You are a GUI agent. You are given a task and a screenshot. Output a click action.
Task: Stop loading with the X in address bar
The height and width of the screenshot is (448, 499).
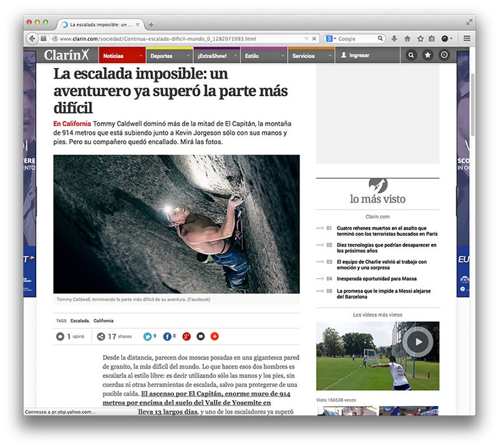tap(314, 39)
